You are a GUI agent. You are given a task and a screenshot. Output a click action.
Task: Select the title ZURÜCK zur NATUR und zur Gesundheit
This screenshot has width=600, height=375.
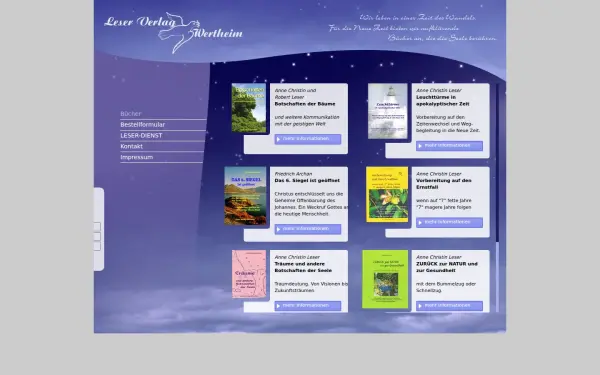pyautogui.click(x=447, y=267)
